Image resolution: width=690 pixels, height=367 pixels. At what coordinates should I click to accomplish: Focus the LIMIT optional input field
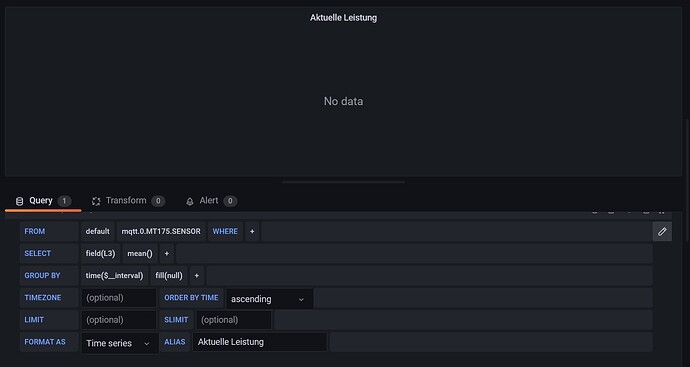[119, 320]
